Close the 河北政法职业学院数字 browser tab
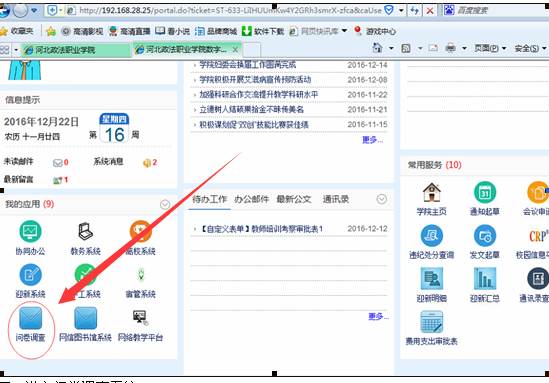 coord(235,50)
